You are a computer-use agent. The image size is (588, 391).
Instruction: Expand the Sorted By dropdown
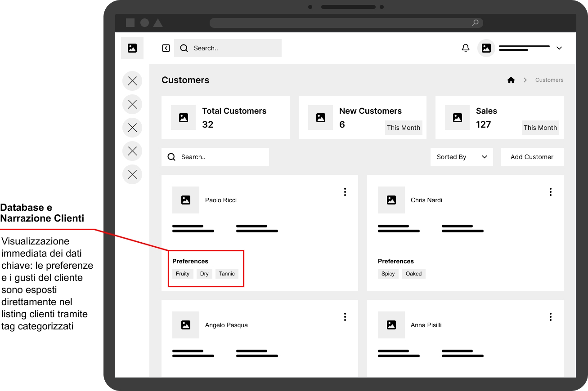coord(462,157)
